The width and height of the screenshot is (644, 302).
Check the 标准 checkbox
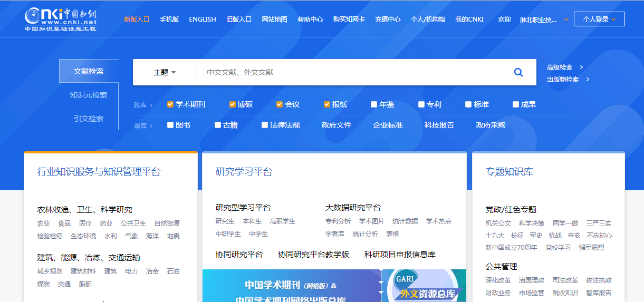point(468,104)
